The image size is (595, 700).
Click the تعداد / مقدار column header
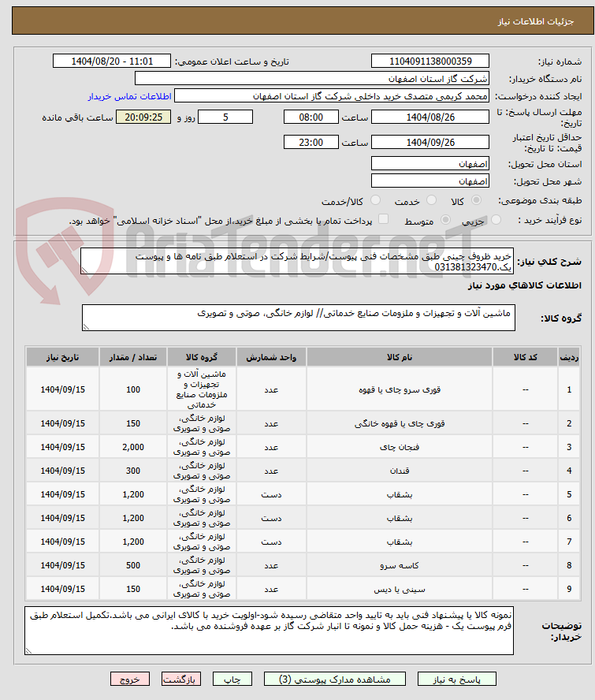pyautogui.click(x=133, y=357)
